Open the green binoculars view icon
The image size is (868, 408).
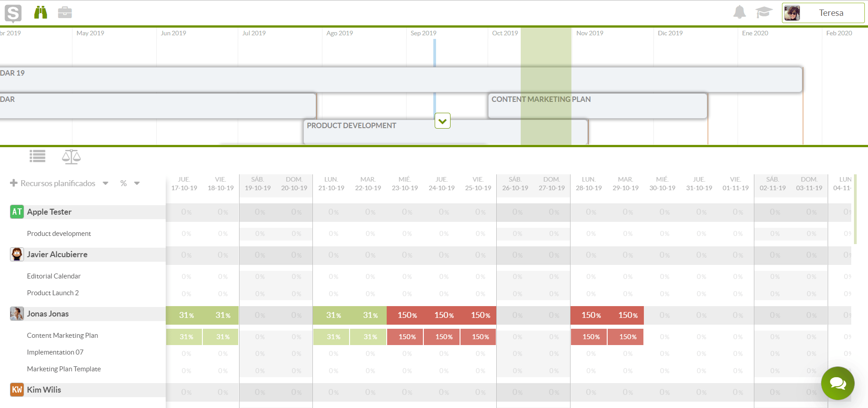(x=41, y=12)
